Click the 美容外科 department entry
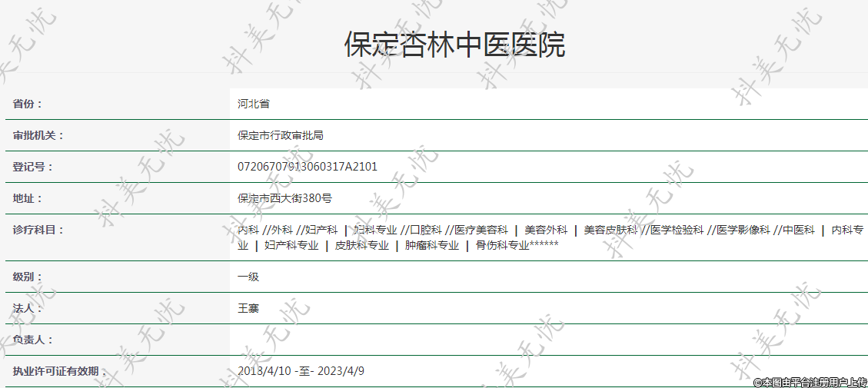 coord(546,230)
